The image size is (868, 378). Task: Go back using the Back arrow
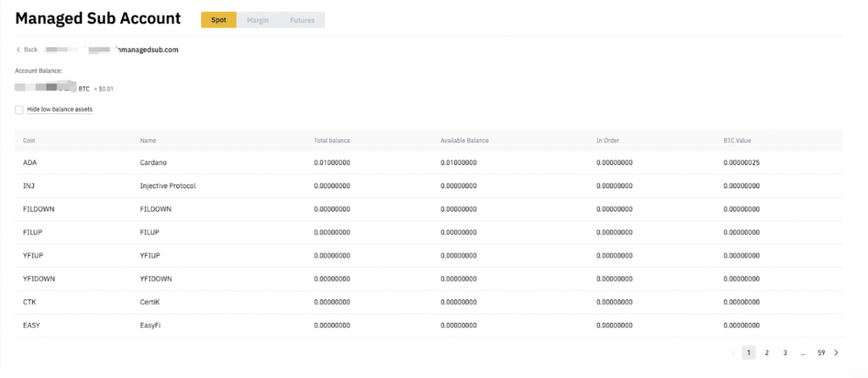pyautogui.click(x=26, y=50)
